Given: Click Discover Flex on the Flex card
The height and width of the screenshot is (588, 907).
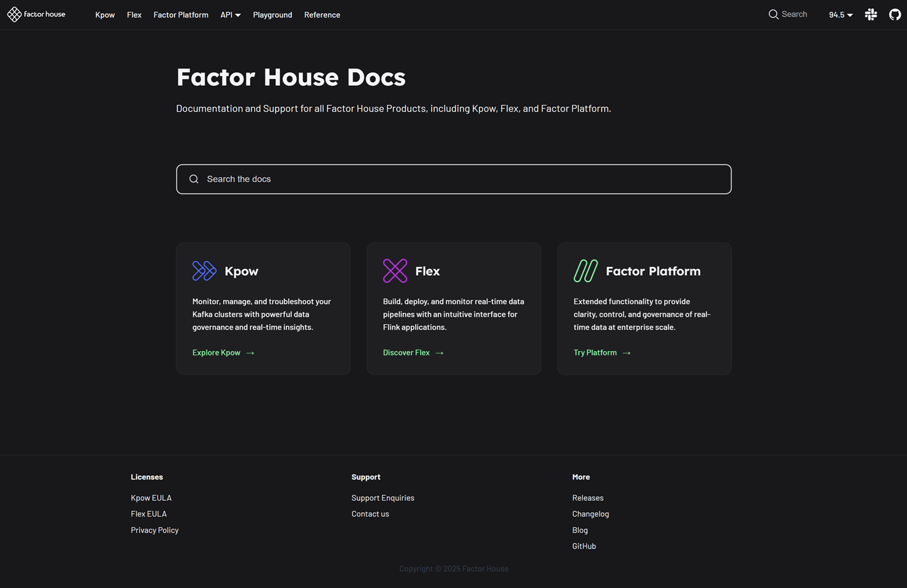Looking at the screenshot, I should point(406,352).
